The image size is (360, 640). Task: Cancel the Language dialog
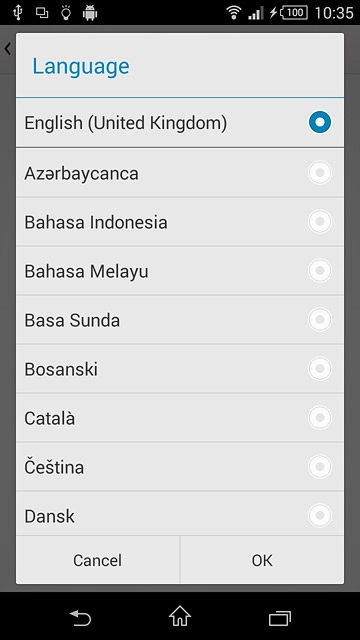pyautogui.click(x=98, y=560)
